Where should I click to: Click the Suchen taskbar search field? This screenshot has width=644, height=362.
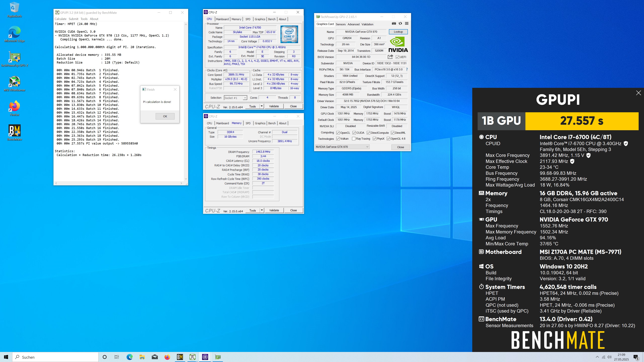[x=55, y=357]
